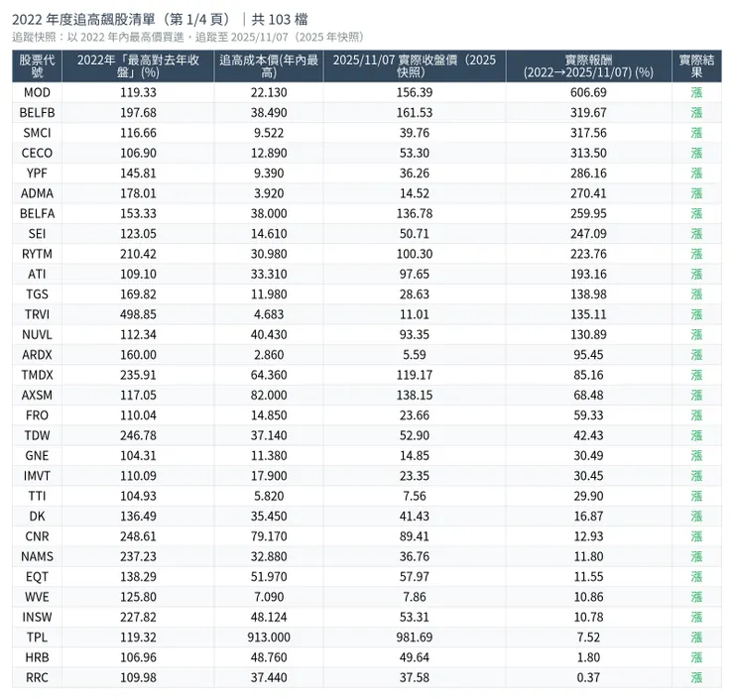The height and width of the screenshot is (700, 734).
Task: Select the 實際結果 column header
Action: coord(696,65)
